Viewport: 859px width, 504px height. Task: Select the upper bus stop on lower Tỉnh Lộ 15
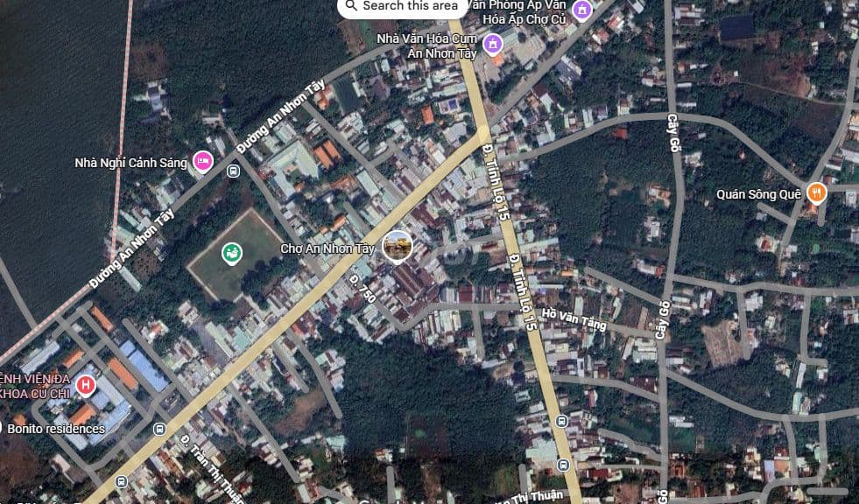click(x=562, y=422)
